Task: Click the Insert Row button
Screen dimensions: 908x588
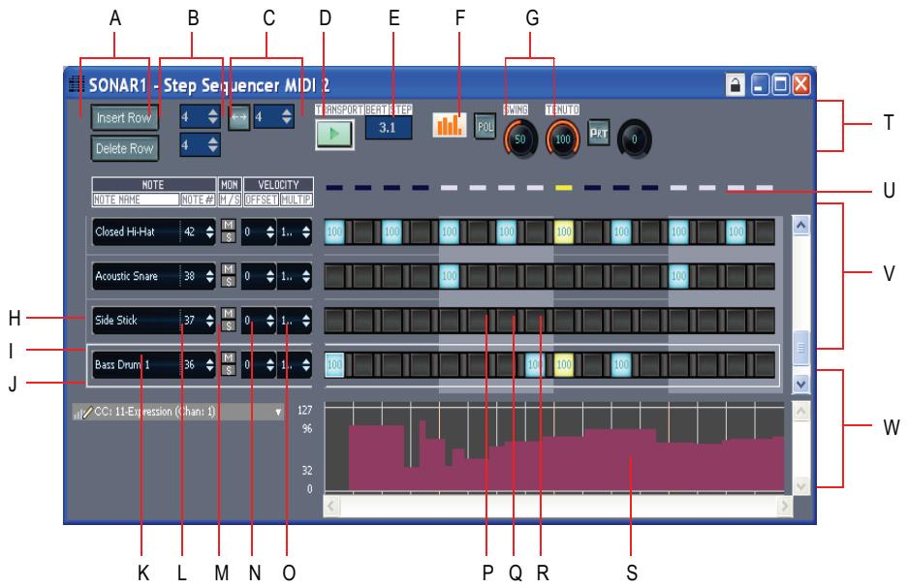Action: click(124, 117)
